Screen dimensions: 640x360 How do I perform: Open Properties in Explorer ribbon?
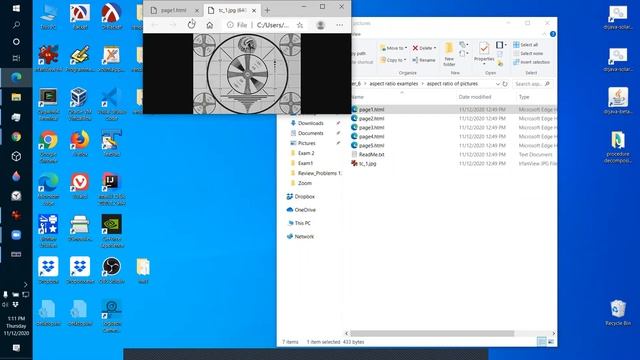[x=484, y=53]
